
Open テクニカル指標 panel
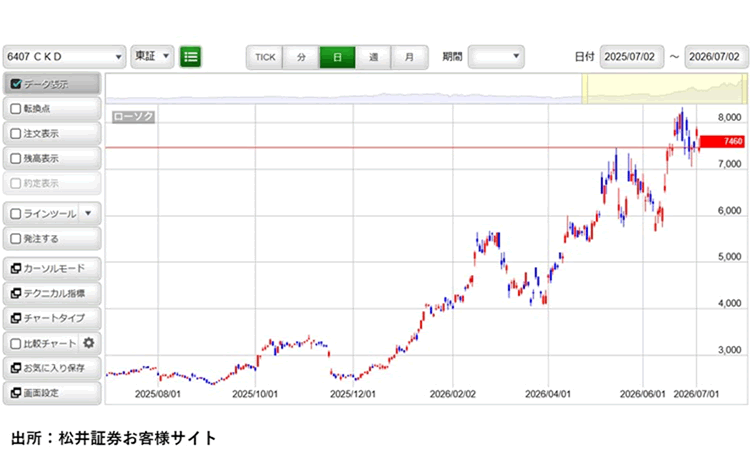pos(52,293)
